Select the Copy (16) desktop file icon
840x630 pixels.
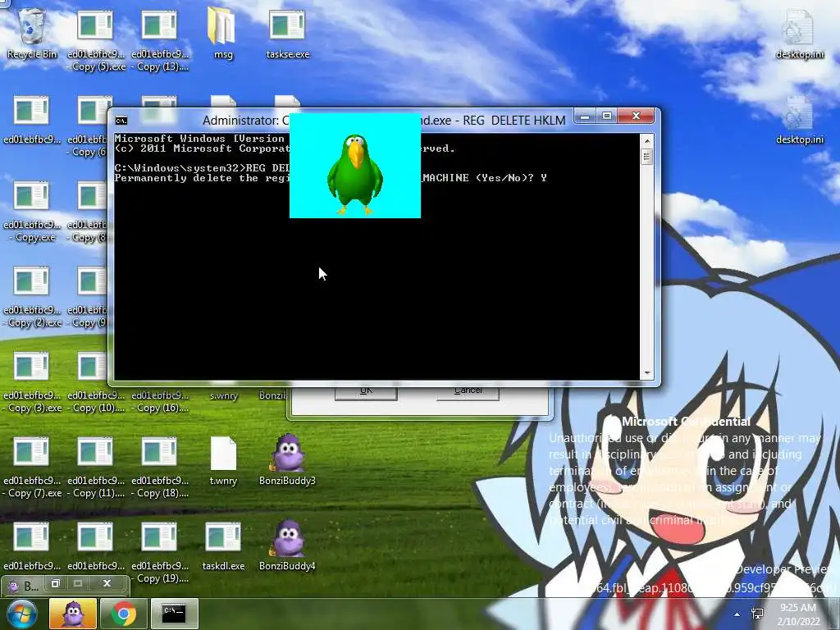[160, 401]
